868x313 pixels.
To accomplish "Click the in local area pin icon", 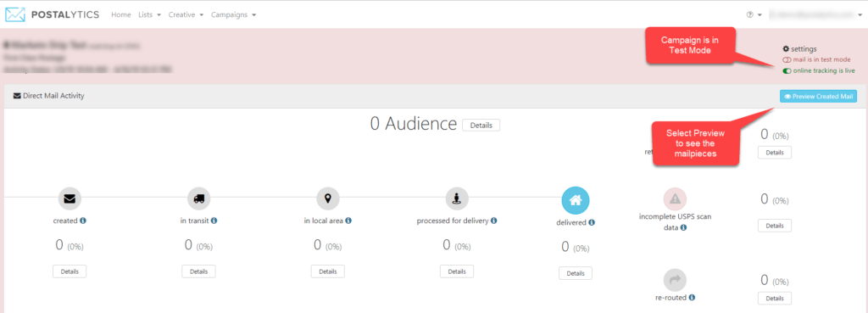I will point(328,198).
